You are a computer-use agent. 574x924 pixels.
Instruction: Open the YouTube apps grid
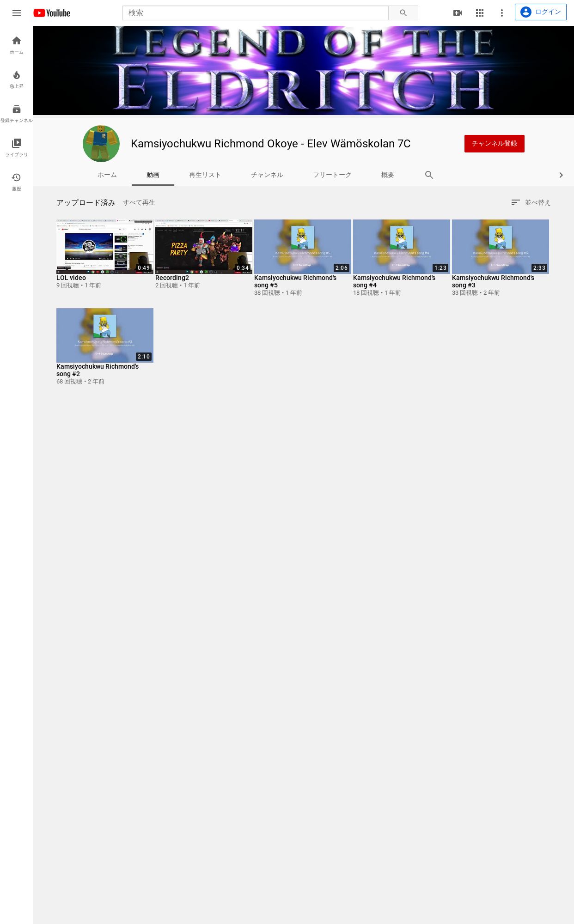tap(480, 13)
